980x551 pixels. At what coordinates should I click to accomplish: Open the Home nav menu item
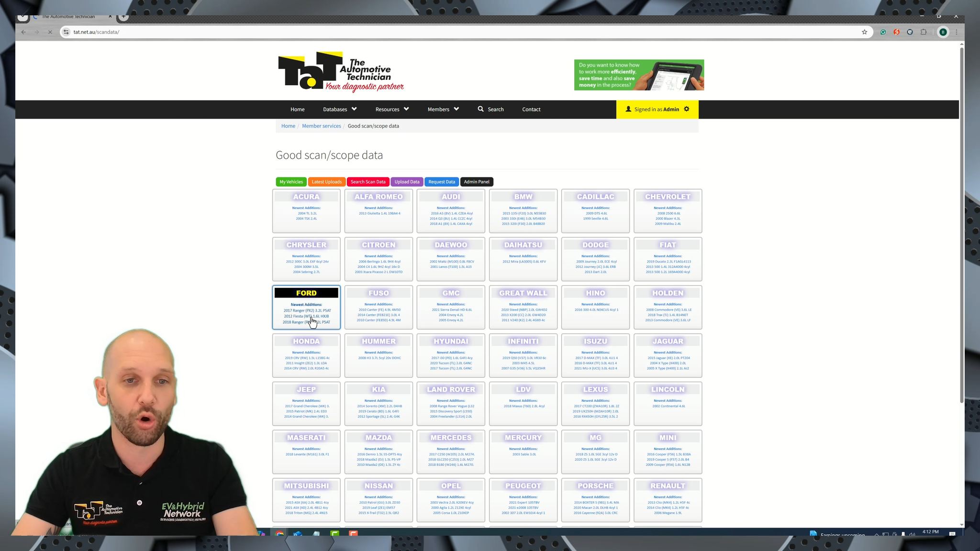pyautogui.click(x=297, y=109)
